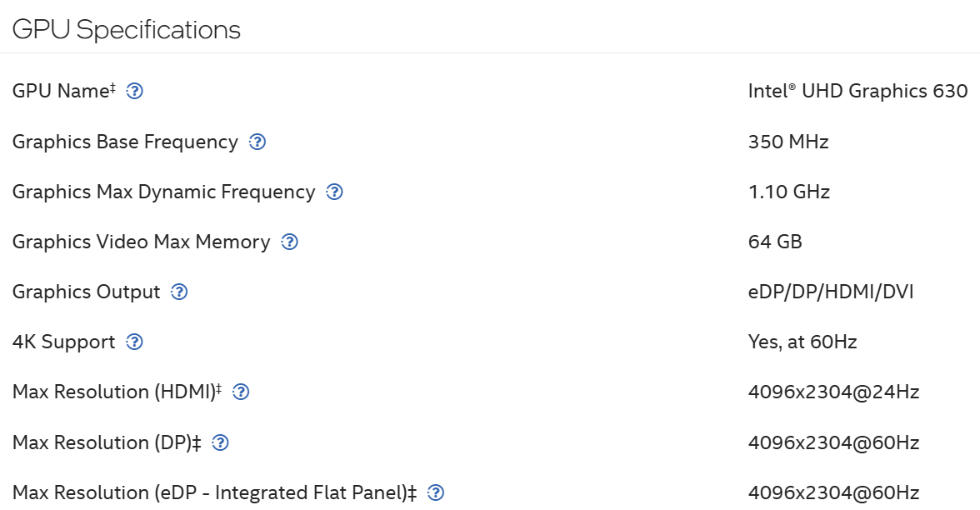Image resolution: width=980 pixels, height=510 pixels.
Task: Click the 4096x2304@24Hz HDMI resolution value
Action: point(833,392)
